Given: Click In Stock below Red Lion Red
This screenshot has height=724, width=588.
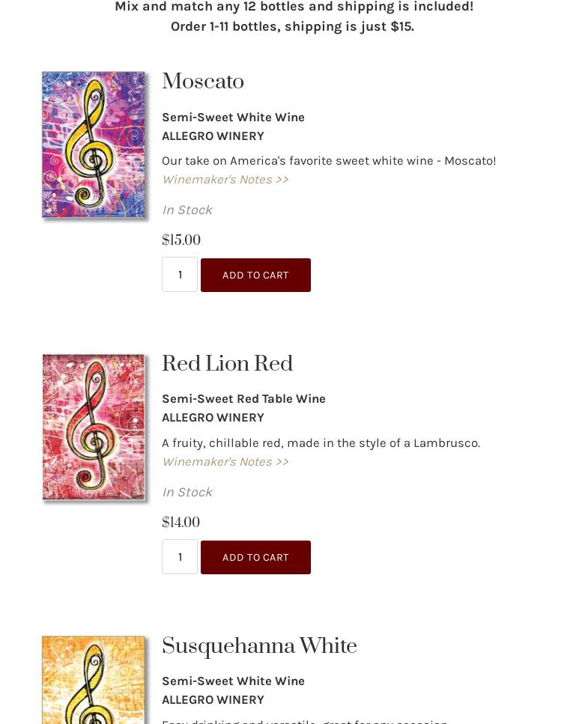Looking at the screenshot, I should point(187,492).
